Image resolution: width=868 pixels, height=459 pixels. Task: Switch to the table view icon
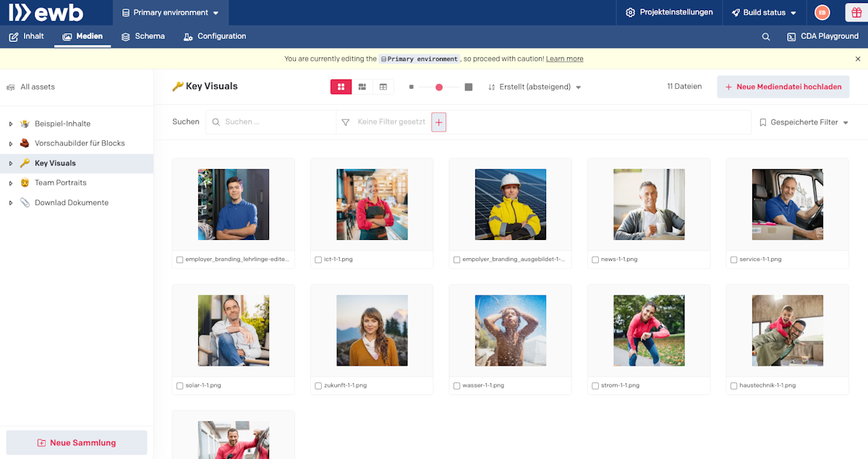pyautogui.click(x=383, y=87)
